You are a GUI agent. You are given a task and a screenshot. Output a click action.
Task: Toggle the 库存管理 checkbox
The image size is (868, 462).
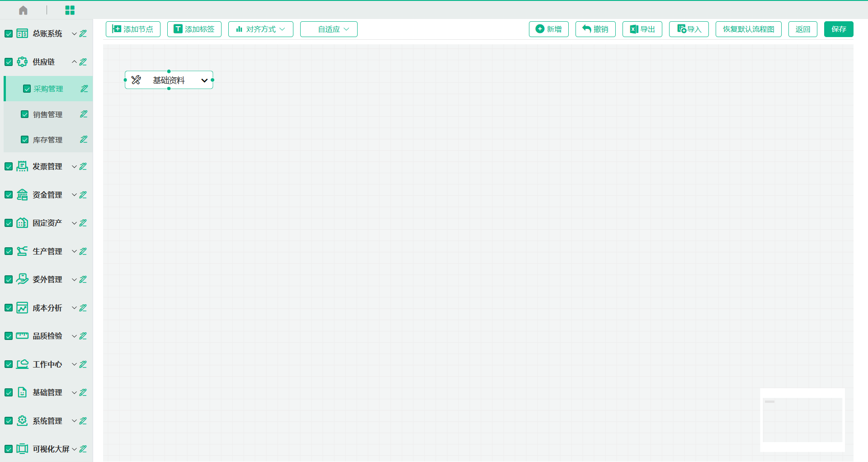pos(25,140)
